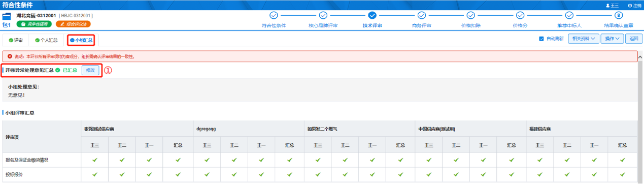The image size is (644, 185).
Task: Click the 投标报价 row label
Action: 14,174
